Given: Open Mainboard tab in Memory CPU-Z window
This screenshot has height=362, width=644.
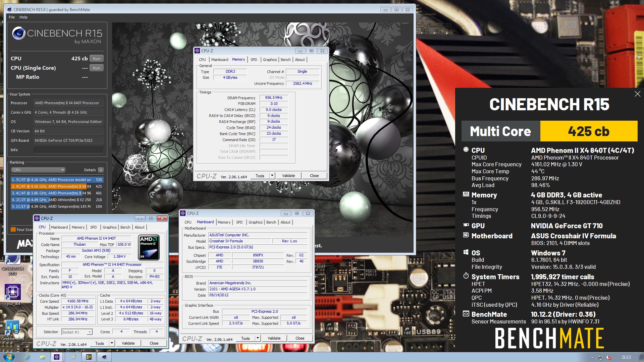Looking at the screenshot, I should pos(220,60).
